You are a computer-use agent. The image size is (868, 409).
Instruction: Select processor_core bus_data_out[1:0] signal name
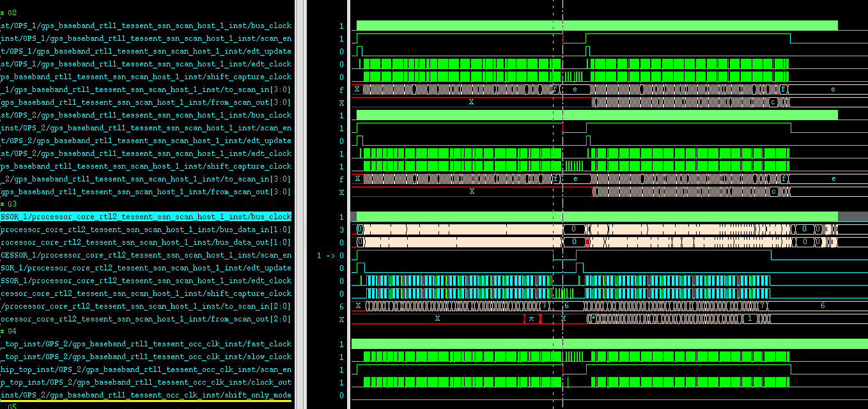[x=146, y=242]
